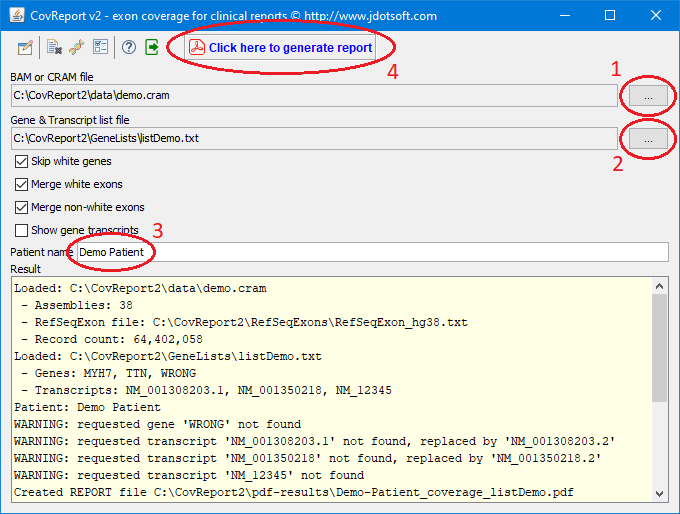Toggle 'Merge white exons' checkbox
Image resolution: width=680 pixels, height=514 pixels.
[22, 184]
